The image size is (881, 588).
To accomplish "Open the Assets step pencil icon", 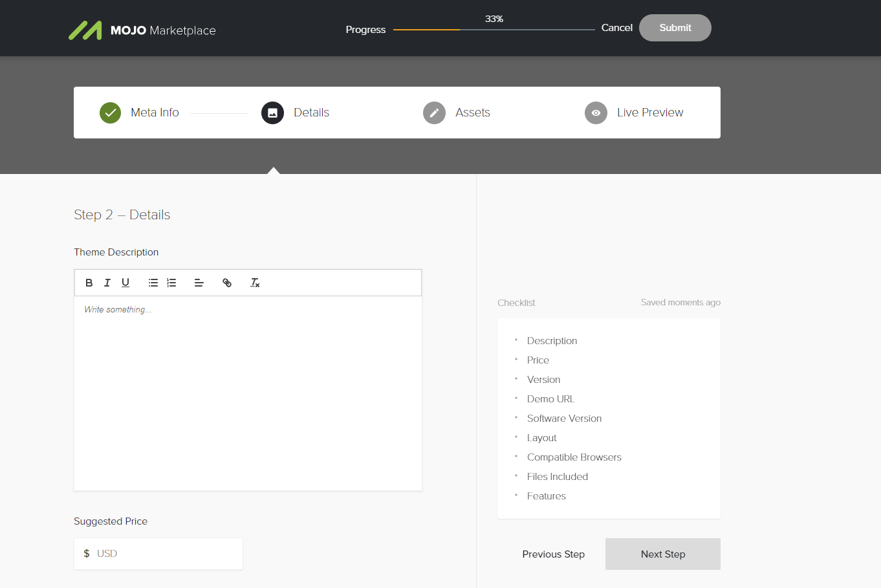I will click(x=434, y=113).
